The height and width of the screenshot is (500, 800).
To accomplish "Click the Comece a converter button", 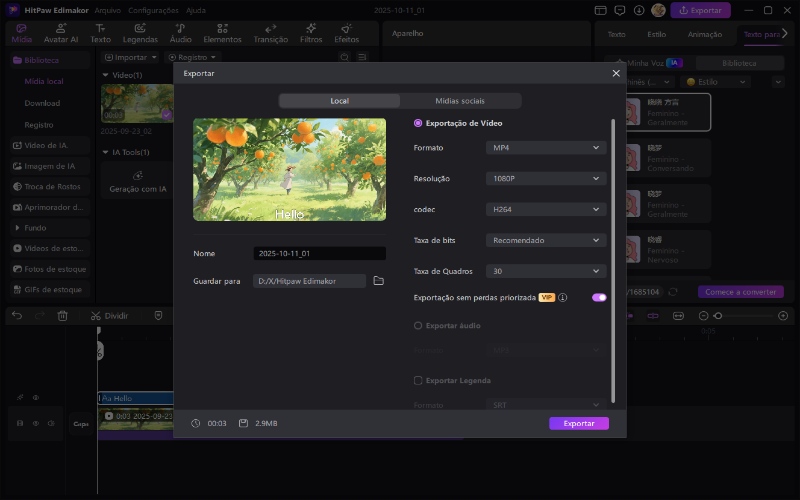I will pyautogui.click(x=741, y=292).
